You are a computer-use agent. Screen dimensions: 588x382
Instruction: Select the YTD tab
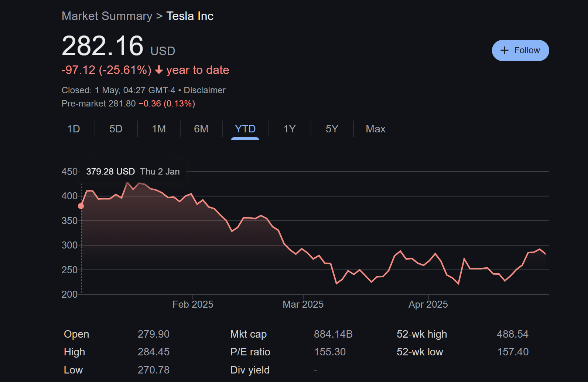245,129
